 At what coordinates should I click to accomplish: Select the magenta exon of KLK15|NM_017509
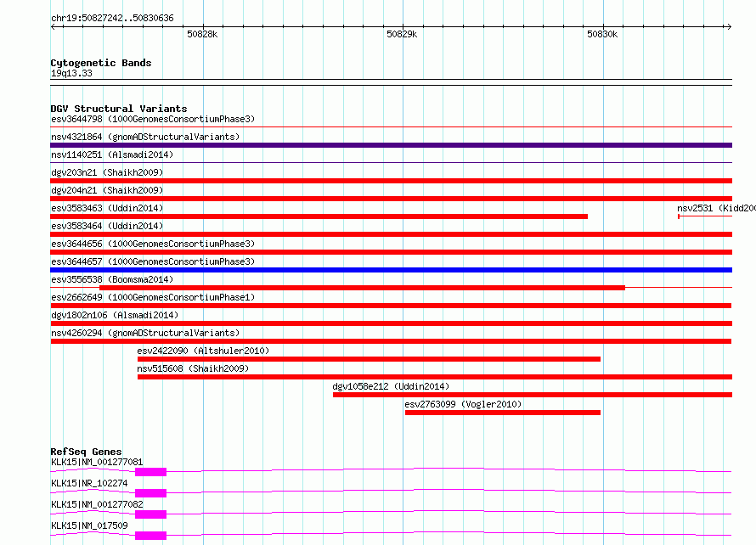click(x=151, y=536)
